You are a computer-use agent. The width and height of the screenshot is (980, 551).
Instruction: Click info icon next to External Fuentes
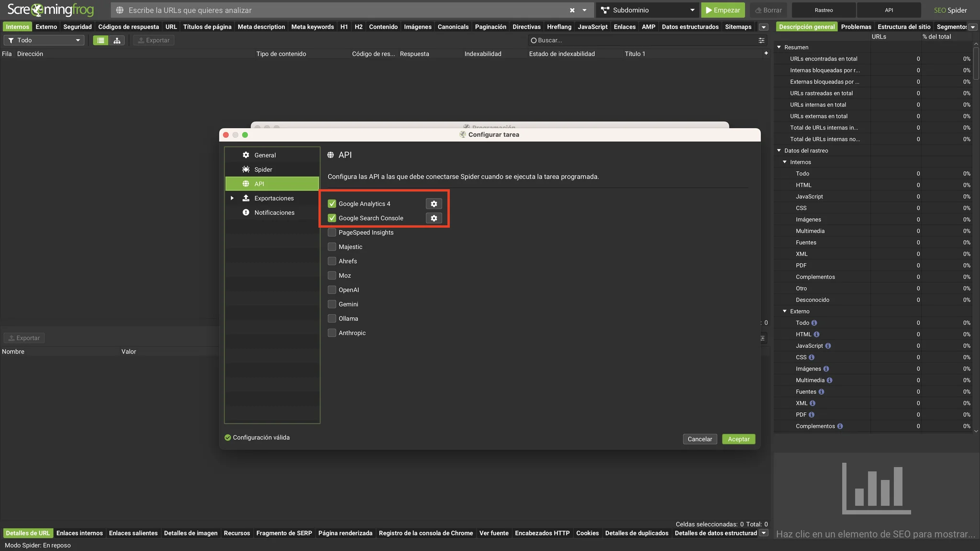(x=821, y=392)
